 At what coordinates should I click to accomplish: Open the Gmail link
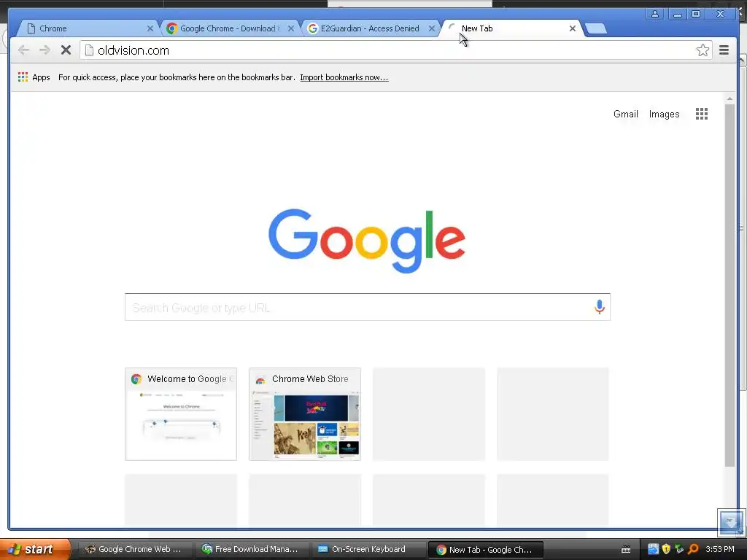[x=625, y=114]
